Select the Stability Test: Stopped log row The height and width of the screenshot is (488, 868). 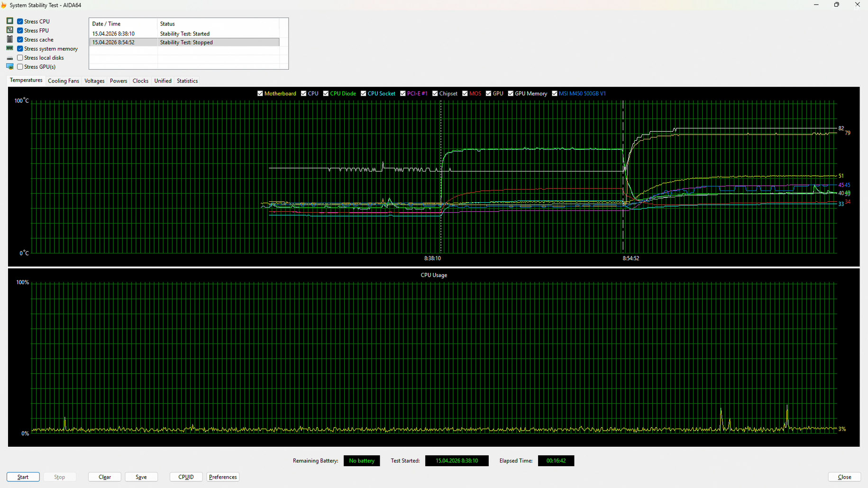(x=185, y=42)
